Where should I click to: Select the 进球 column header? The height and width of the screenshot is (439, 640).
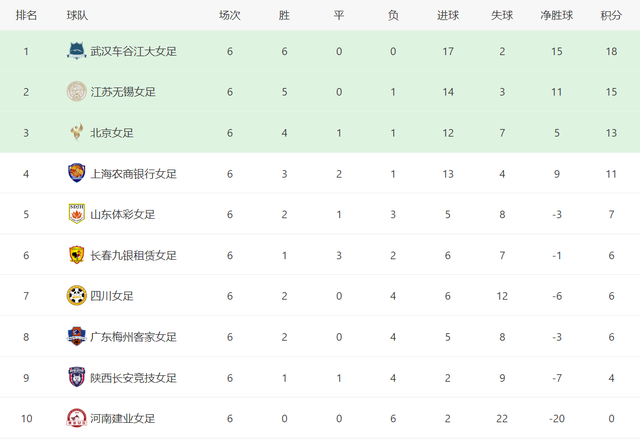[x=448, y=16]
